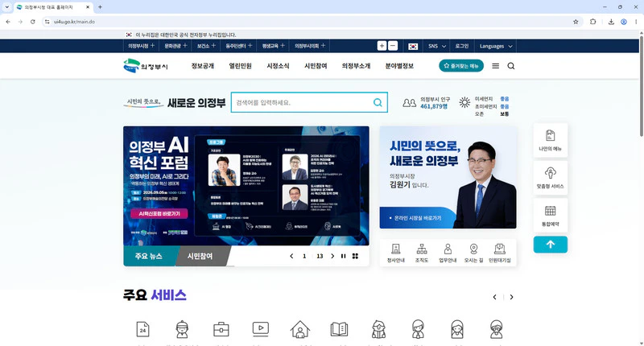Open the 시정소식 main menu
This screenshot has width=644, height=346.
pyautogui.click(x=278, y=66)
